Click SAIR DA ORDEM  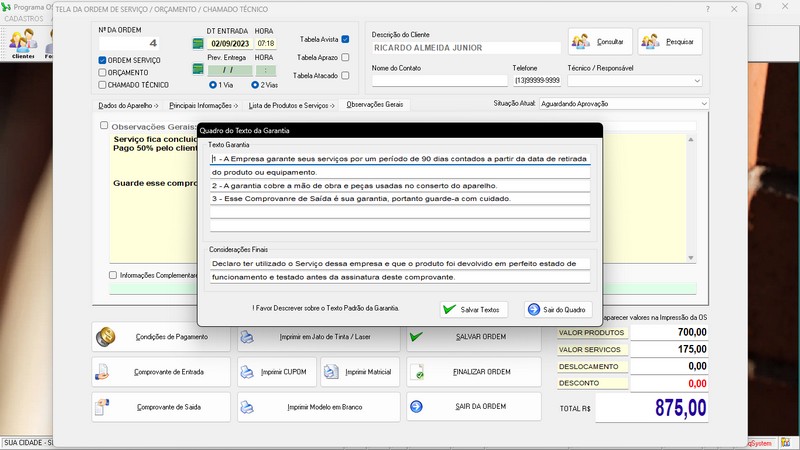(473, 407)
